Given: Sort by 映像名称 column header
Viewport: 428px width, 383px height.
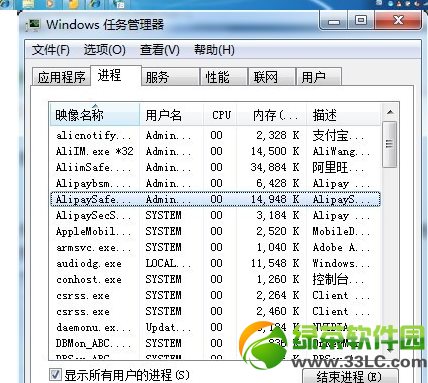Looking at the screenshot, I should pos(94,115).
